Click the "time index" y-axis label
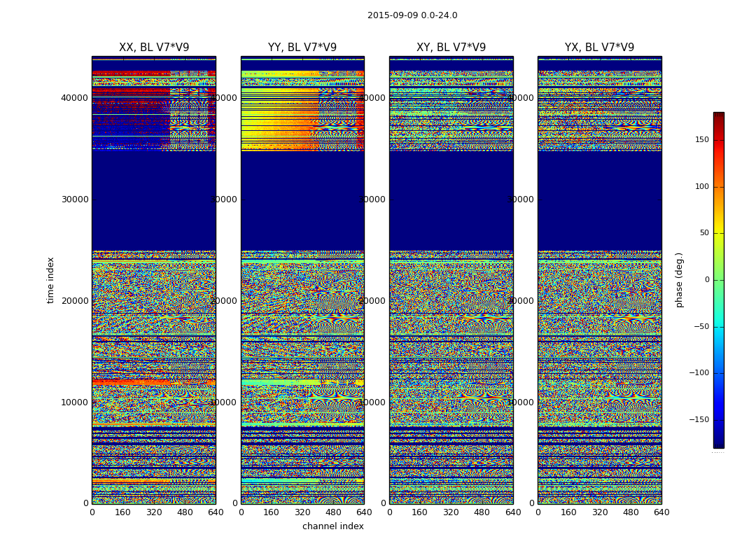 (x=50, y=280)
